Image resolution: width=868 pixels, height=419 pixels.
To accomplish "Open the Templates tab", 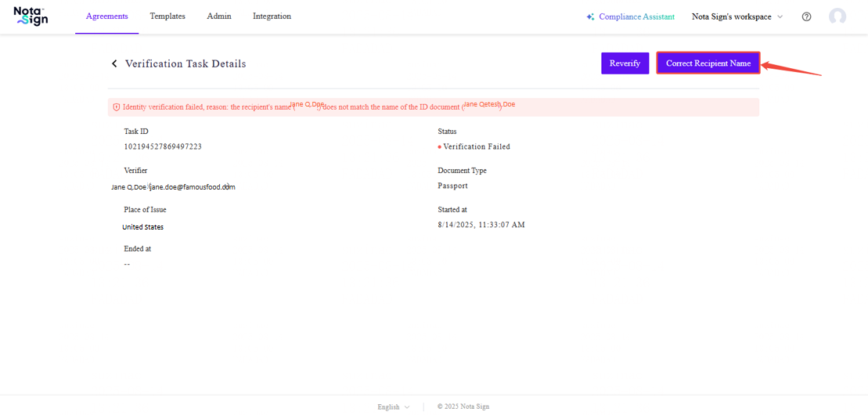I will (167, 16).
